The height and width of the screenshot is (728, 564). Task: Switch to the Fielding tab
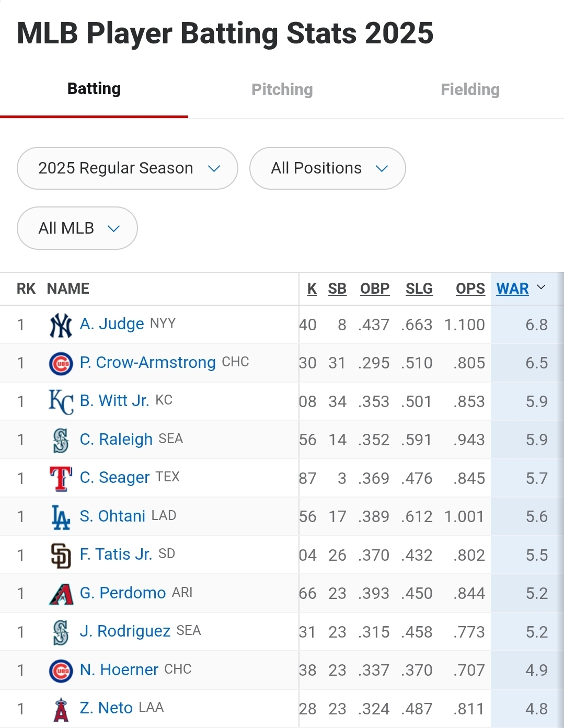coord(470,89)
